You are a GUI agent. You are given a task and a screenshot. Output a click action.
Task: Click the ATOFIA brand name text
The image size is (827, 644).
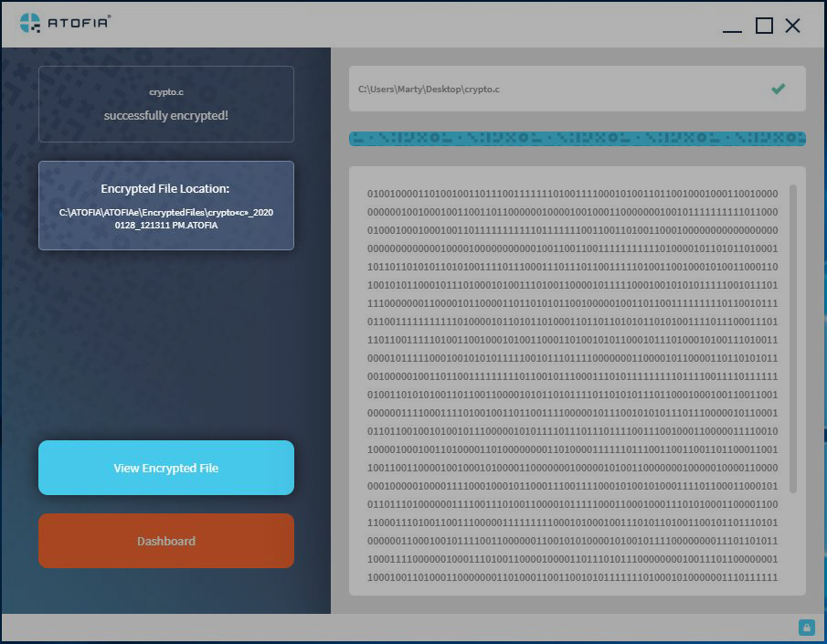point(79,22)
